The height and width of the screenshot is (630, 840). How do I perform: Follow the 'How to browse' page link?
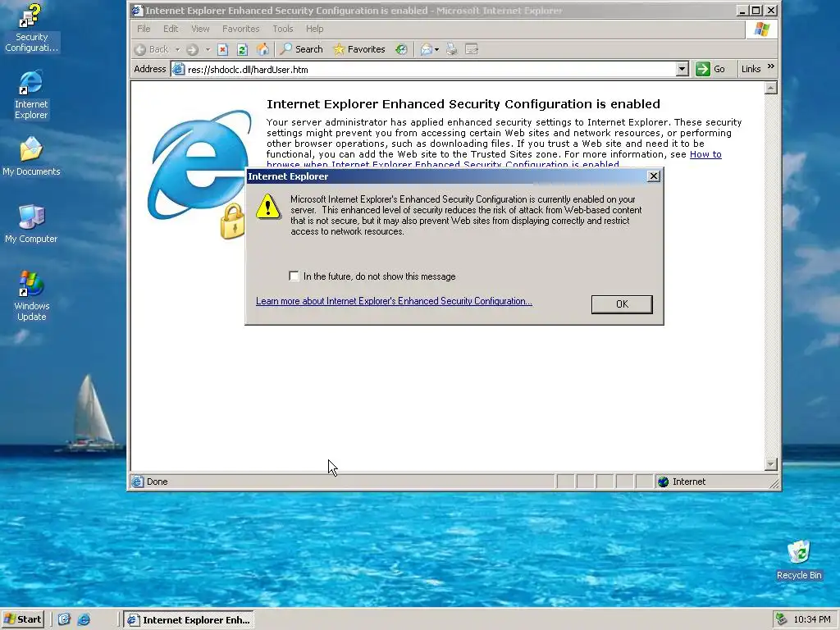point(705,154)
